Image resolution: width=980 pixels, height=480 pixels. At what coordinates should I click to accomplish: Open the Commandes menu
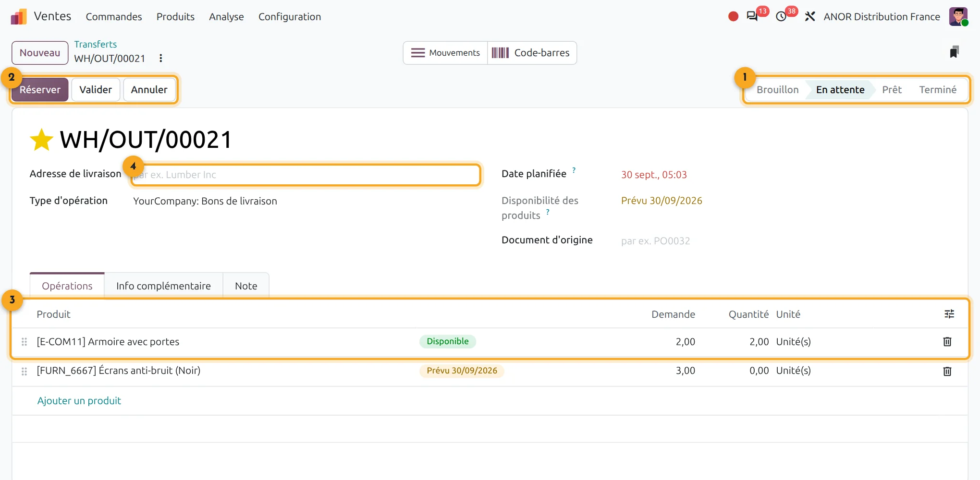(114, 17)
